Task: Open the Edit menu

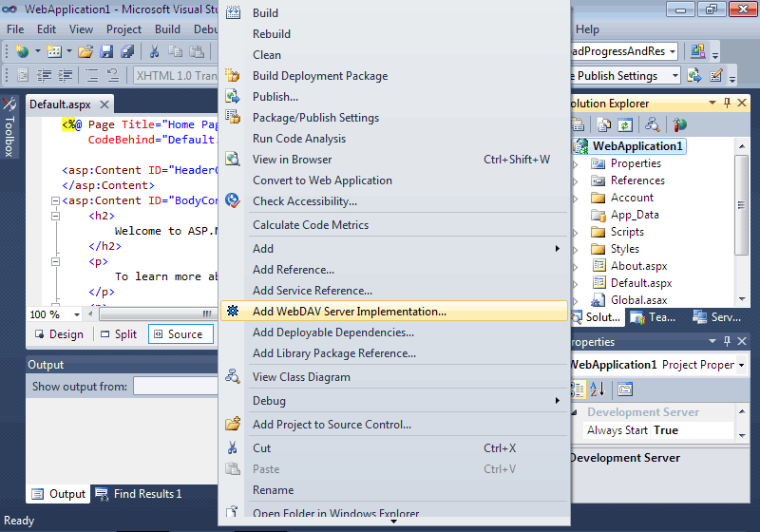Action: [47, 29]
